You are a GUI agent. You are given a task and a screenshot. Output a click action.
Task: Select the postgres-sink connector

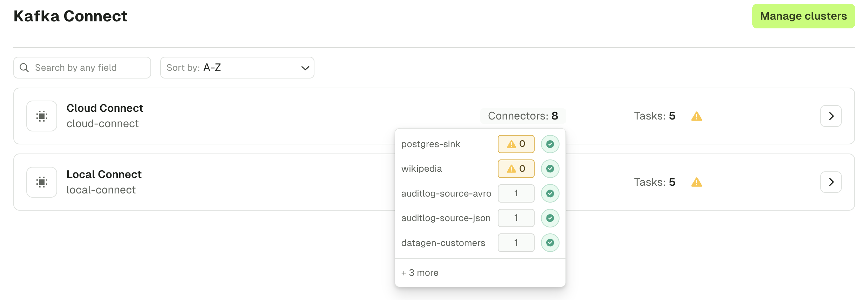[430, 144]
